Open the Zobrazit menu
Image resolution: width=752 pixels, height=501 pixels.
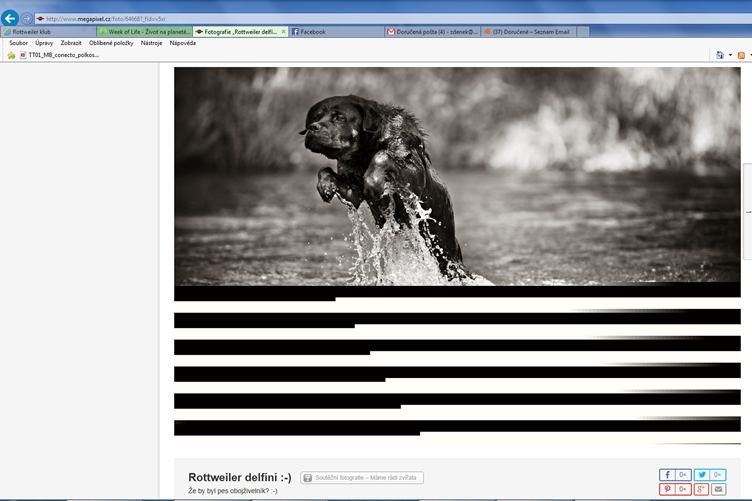(x=71, y=43)
